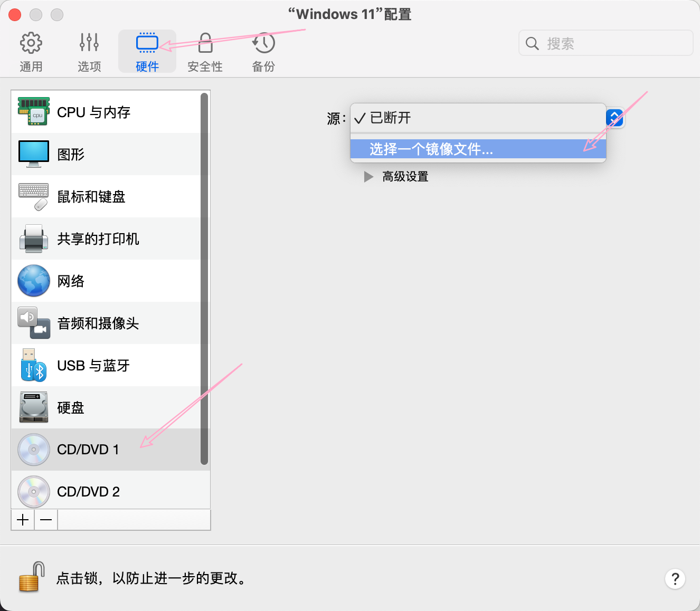Viewport: 700px width, 611px height.
Task: Expand the 高级设置 disclosure triangle
Action: coord(368,177)
